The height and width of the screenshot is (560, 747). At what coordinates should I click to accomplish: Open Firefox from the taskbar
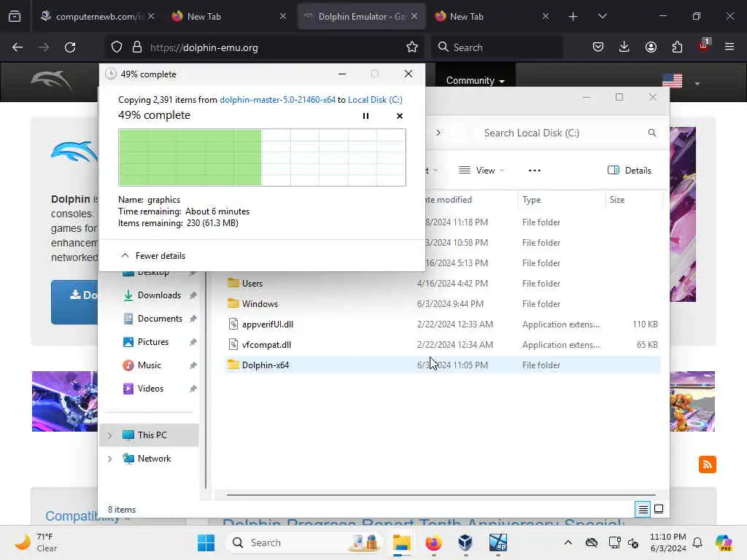pyautogui.click(x=433, y=542)
